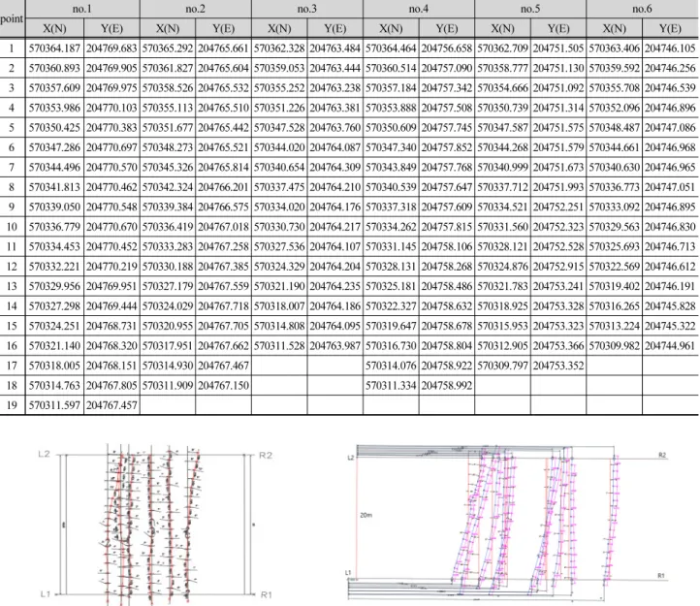Select cell value 204746.105

[670, 48]
